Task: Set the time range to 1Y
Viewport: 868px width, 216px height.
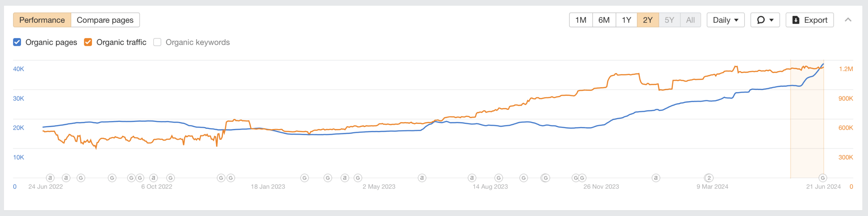Action: click(626, 20)
